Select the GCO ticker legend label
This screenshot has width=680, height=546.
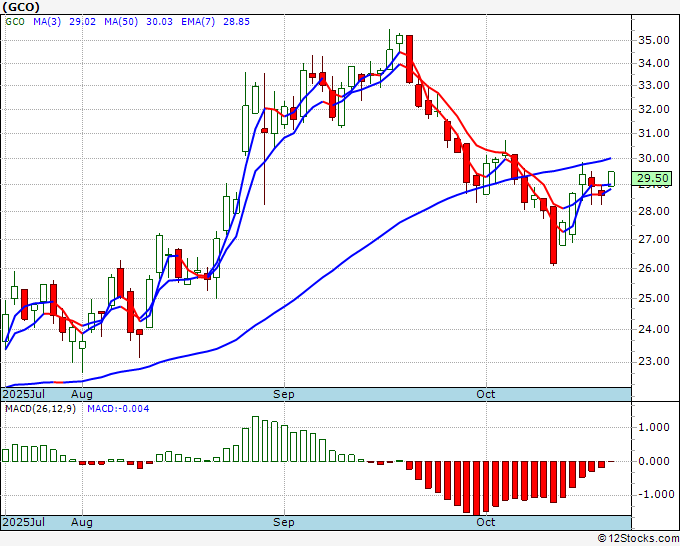(x=15, y=22)
